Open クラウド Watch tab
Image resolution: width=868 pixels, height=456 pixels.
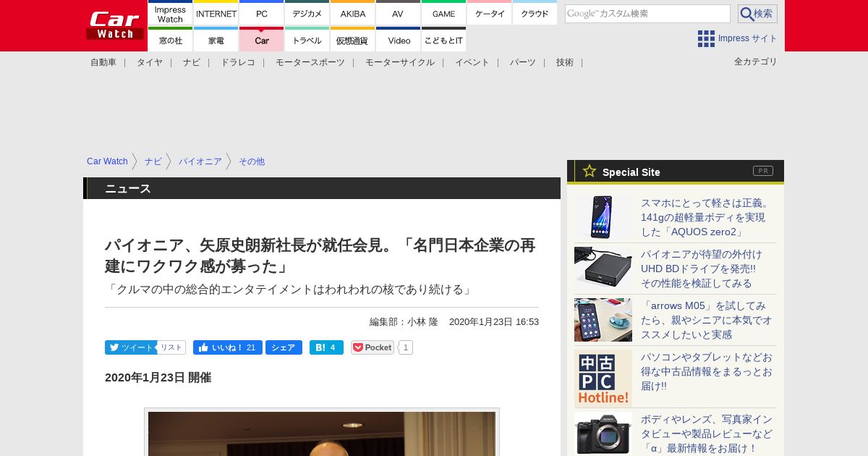[535, 13]
